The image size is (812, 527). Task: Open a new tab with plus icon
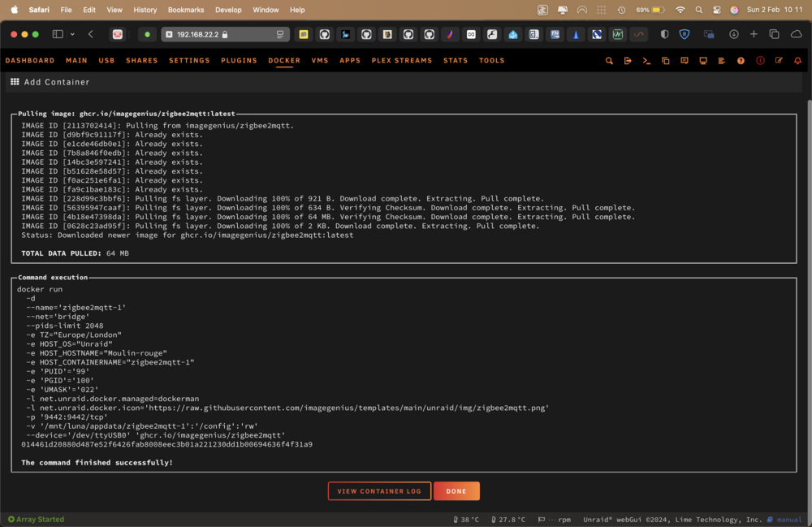(754, 34)
